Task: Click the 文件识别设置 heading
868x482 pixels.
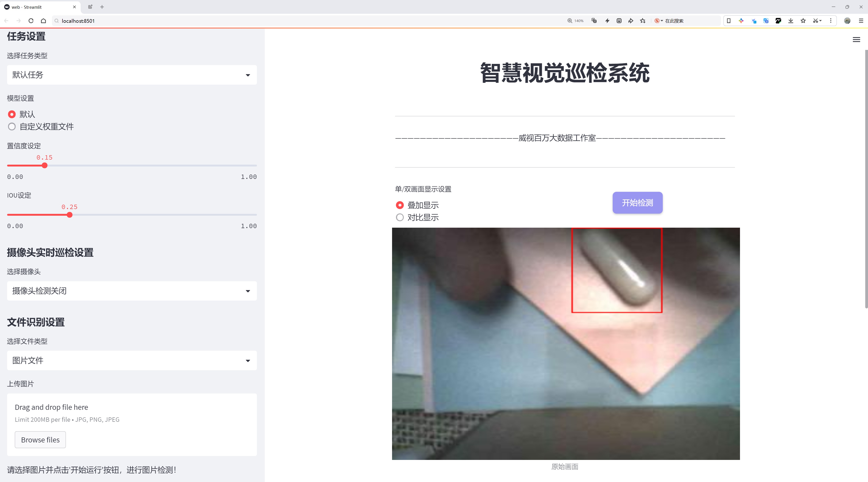Action: tap(36, 322)
